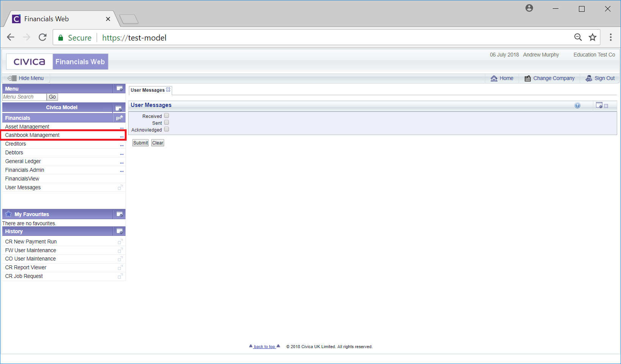Click the Sign Out person icon

click(589, 78)
